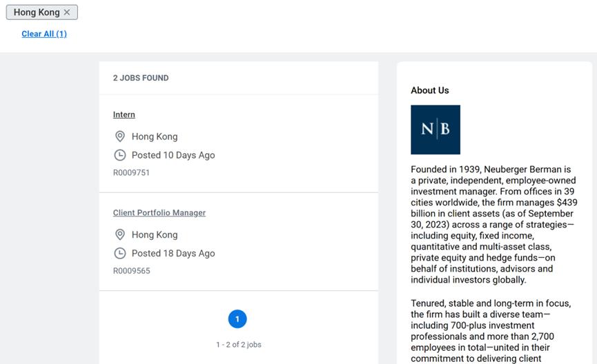Click the clock icon beside Posted 10 Days Ago
This screenshot has width=597, height=364.
[120, 155]
